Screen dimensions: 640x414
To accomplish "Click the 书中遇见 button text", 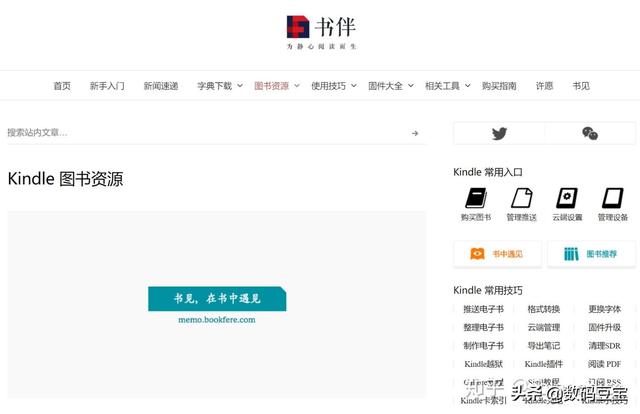I will [x=507, y=254].
